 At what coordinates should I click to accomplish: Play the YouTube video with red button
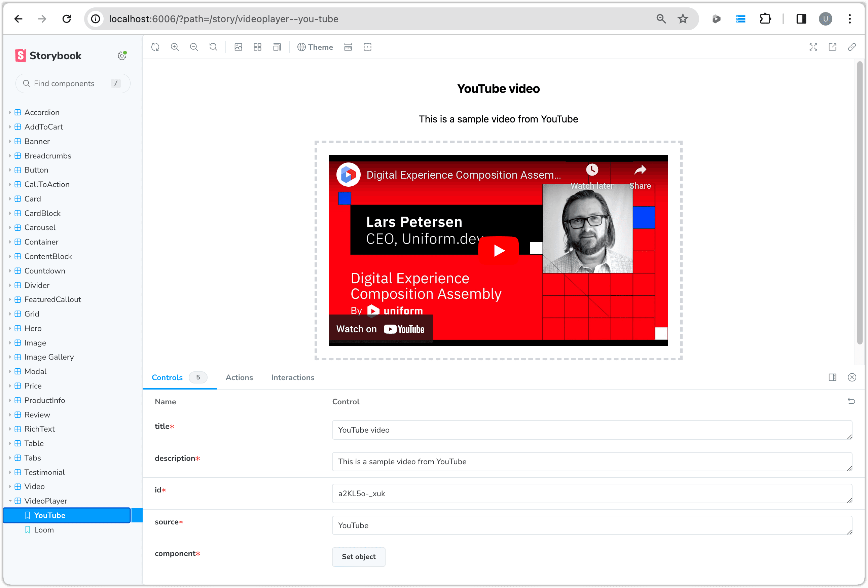point(499,250)
